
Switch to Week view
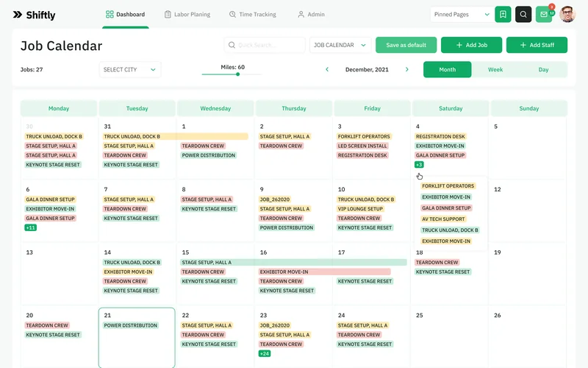pos(495,69)
